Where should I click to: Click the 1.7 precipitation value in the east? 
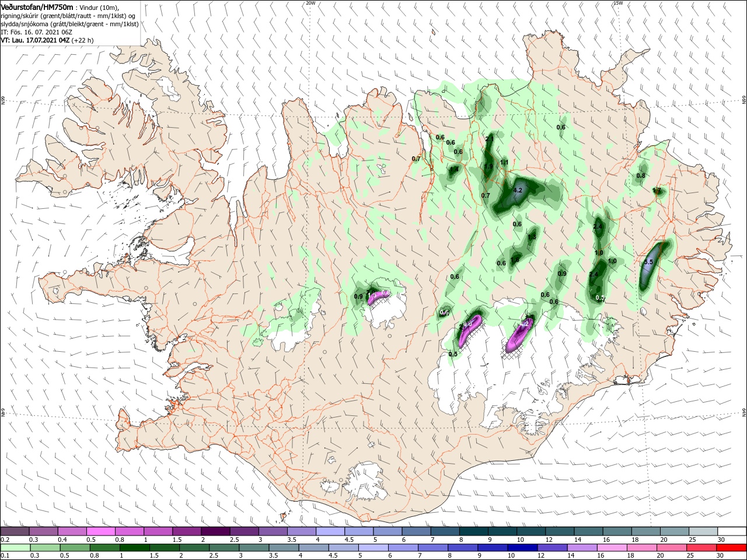tap(657, 191)
